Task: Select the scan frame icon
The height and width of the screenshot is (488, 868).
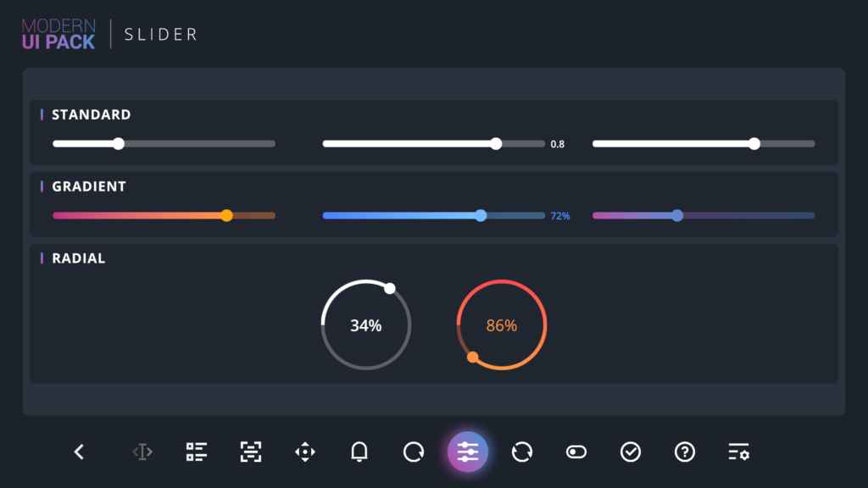Action: pos(250,452)
